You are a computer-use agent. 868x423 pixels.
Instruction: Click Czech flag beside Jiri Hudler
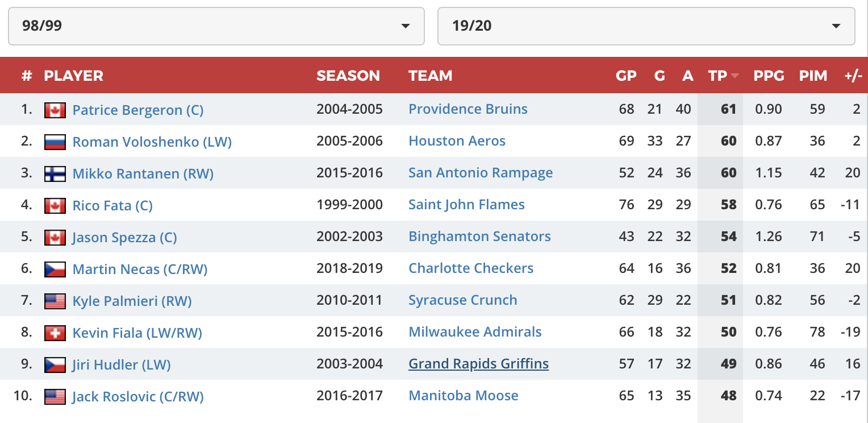tap(55, 364)
